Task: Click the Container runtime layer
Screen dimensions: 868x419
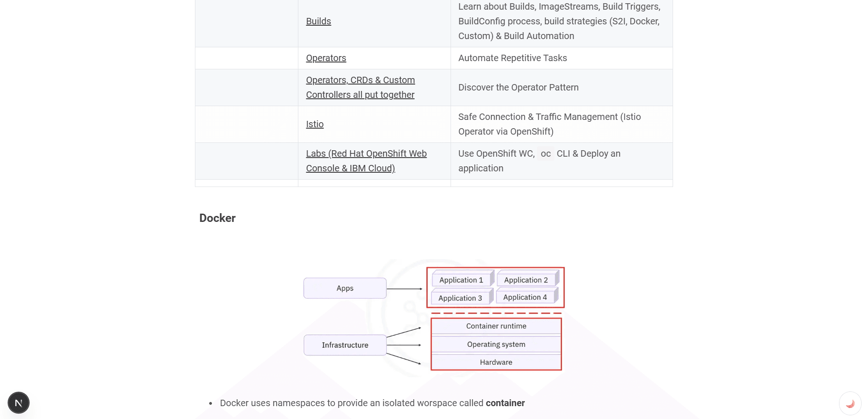Action: click(496, 326)
